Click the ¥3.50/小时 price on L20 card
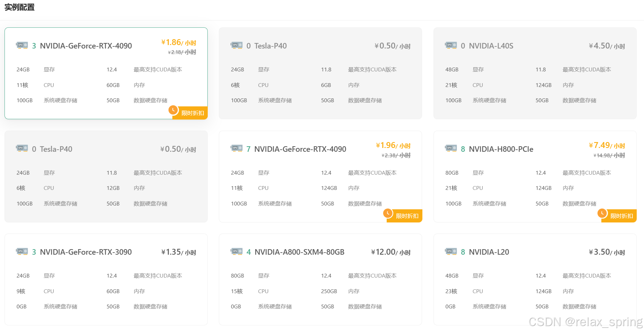Image resolution: width=644 pixels, height=333 pixels. [x=607, y=252]
